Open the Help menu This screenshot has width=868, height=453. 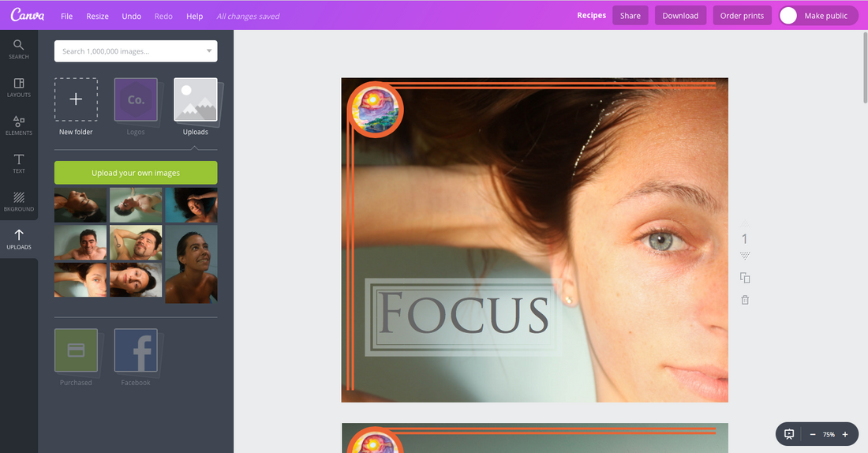pyautogui.click(x=194, y=16)
